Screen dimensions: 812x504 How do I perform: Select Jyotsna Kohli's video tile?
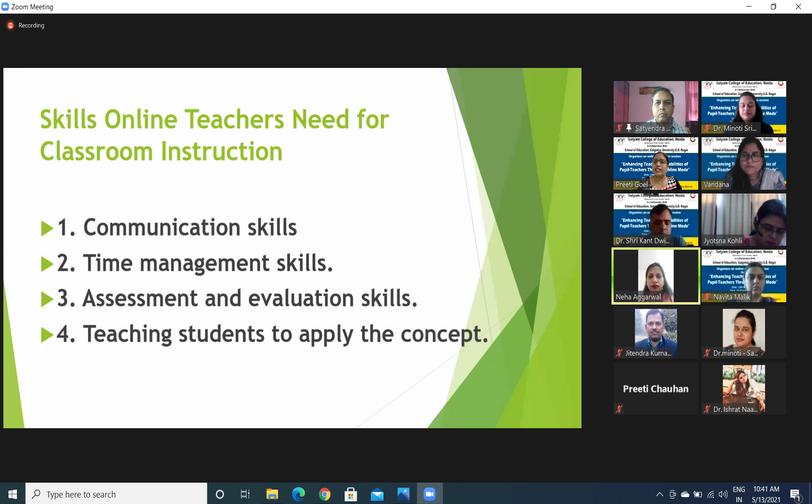(x=743, y=220)
